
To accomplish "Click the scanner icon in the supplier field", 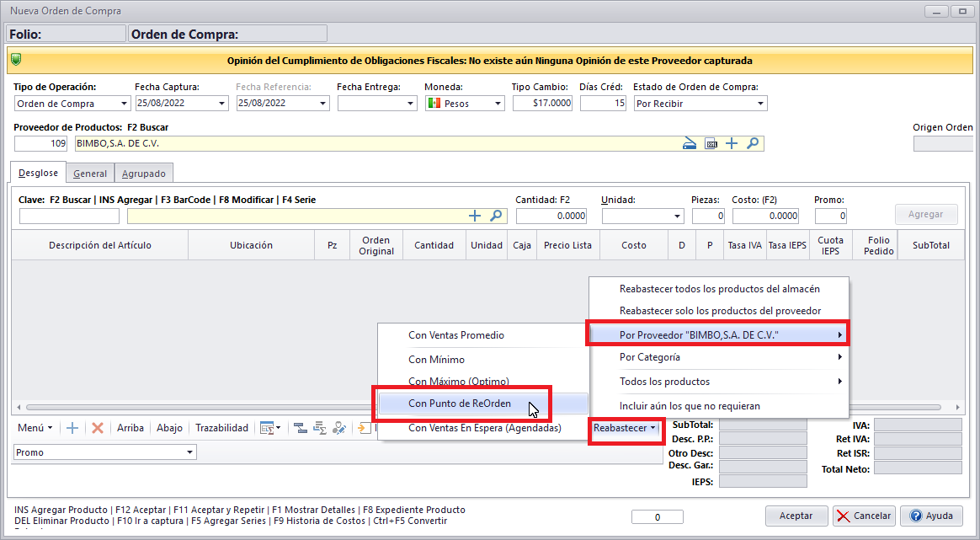I will point(690,143).
